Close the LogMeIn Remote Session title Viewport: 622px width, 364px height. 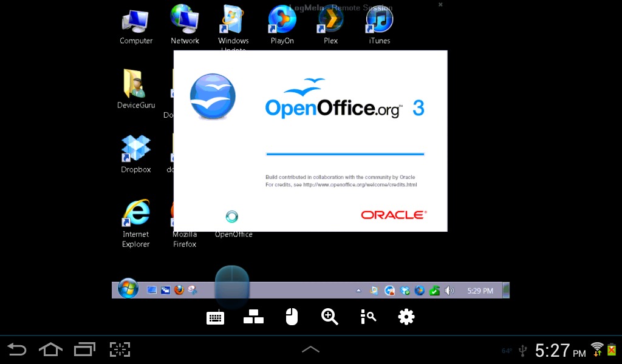coord(440,5)
